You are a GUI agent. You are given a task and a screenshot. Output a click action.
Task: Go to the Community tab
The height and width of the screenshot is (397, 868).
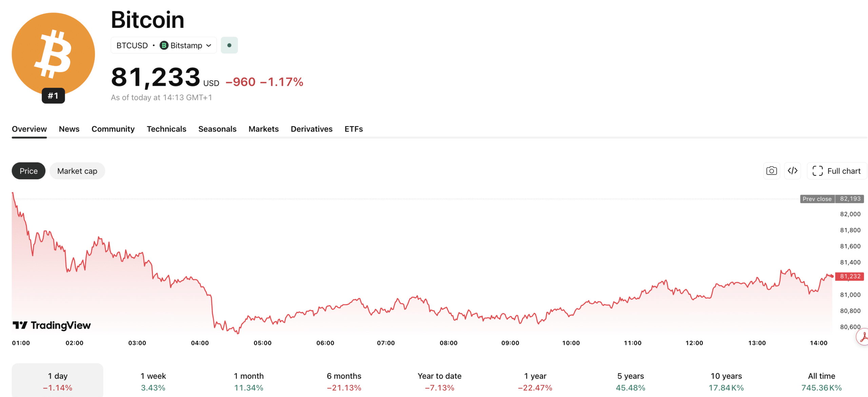point(113,129)
